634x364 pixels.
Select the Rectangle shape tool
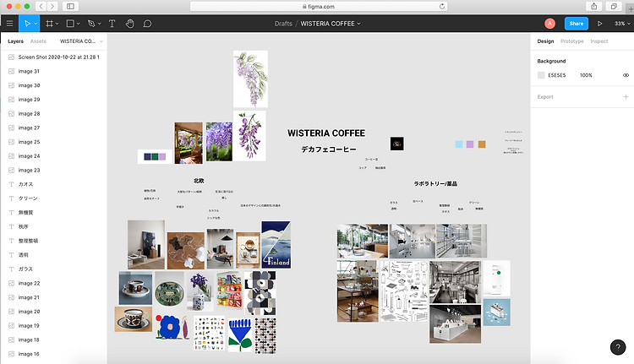pyautogui.click(x=70, y=24)
